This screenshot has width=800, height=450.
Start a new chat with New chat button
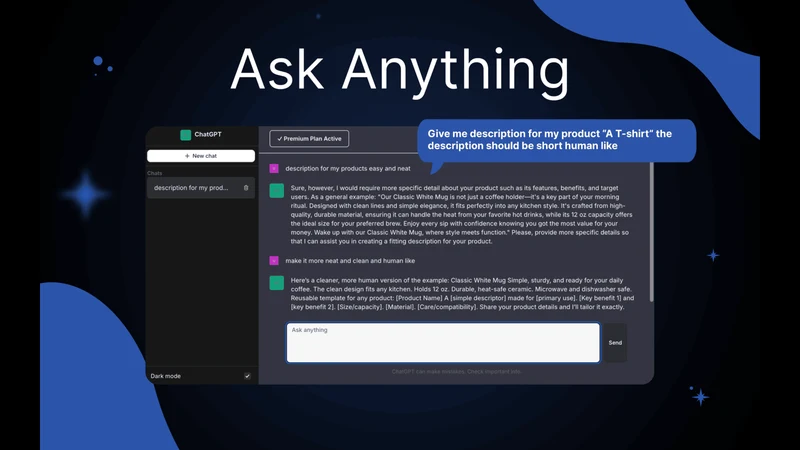point(201,156)
